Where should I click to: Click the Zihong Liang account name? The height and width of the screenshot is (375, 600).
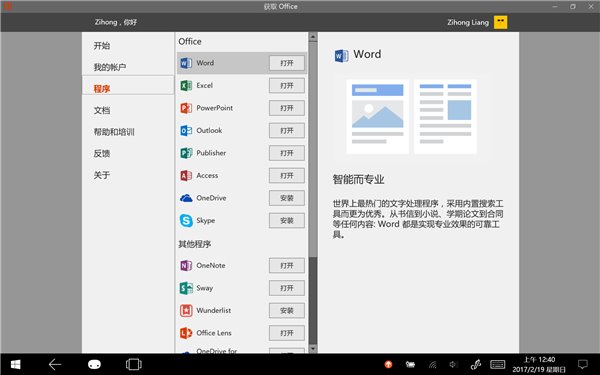click(468, 23)
